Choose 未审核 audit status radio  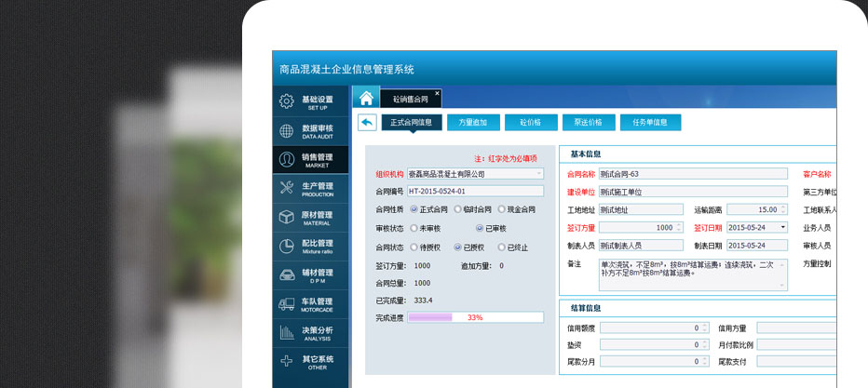coord(414,228)
